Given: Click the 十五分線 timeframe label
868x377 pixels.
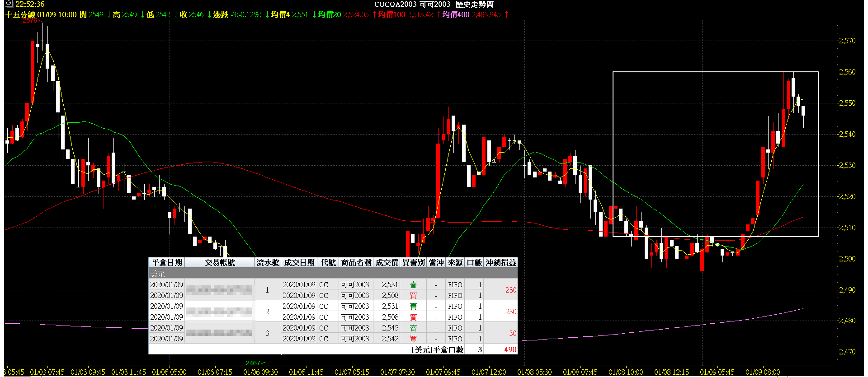Looking at the screenshot, I should 20,14.
